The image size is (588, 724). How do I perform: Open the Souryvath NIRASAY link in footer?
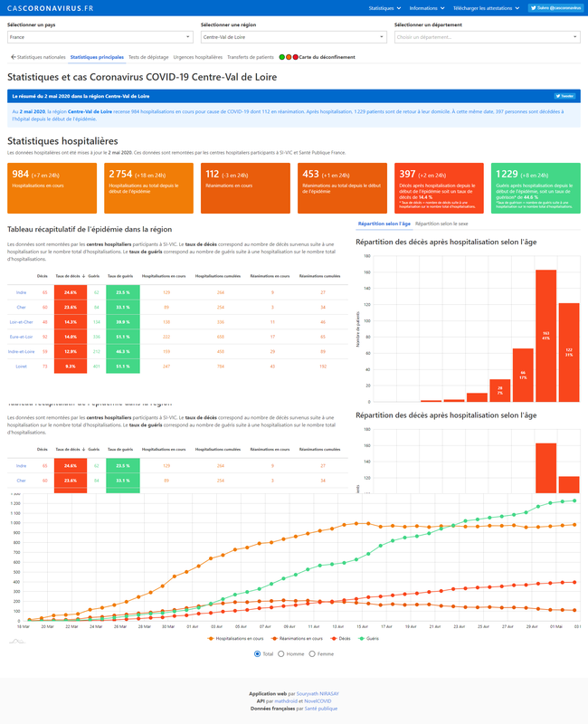pyautogui.click(x=318, y=693)
